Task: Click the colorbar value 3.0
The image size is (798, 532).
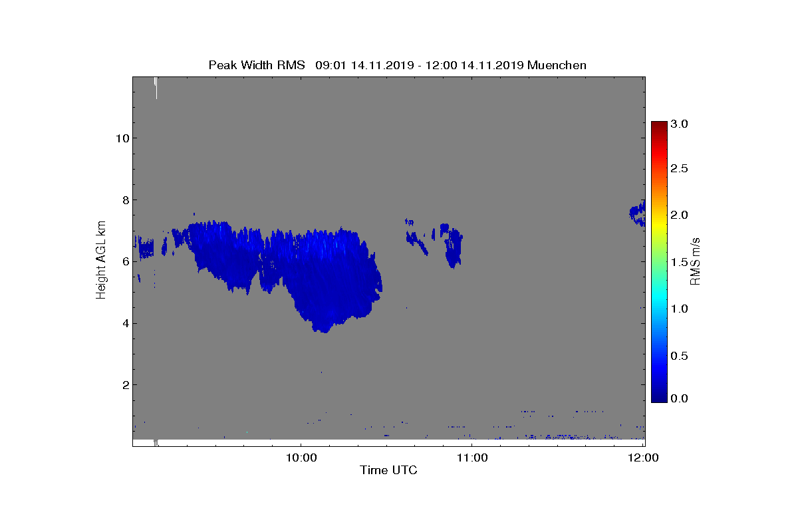Action: point(679,124)
